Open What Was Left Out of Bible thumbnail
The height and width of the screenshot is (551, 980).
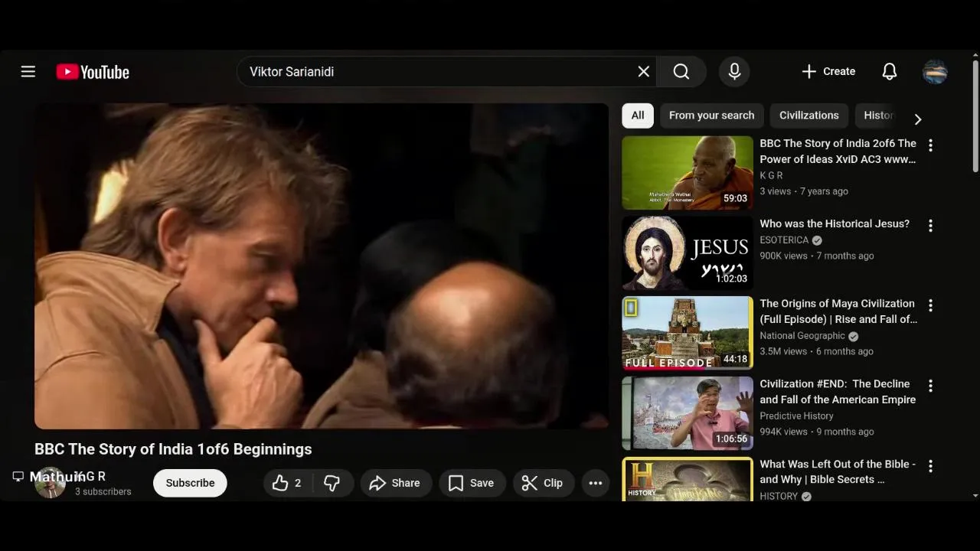688,479
